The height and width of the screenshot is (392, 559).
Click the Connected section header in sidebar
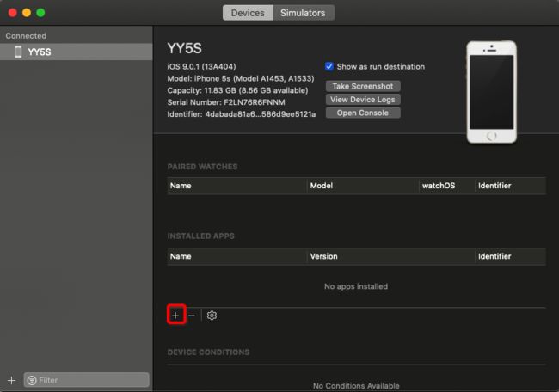click(26, 35)
